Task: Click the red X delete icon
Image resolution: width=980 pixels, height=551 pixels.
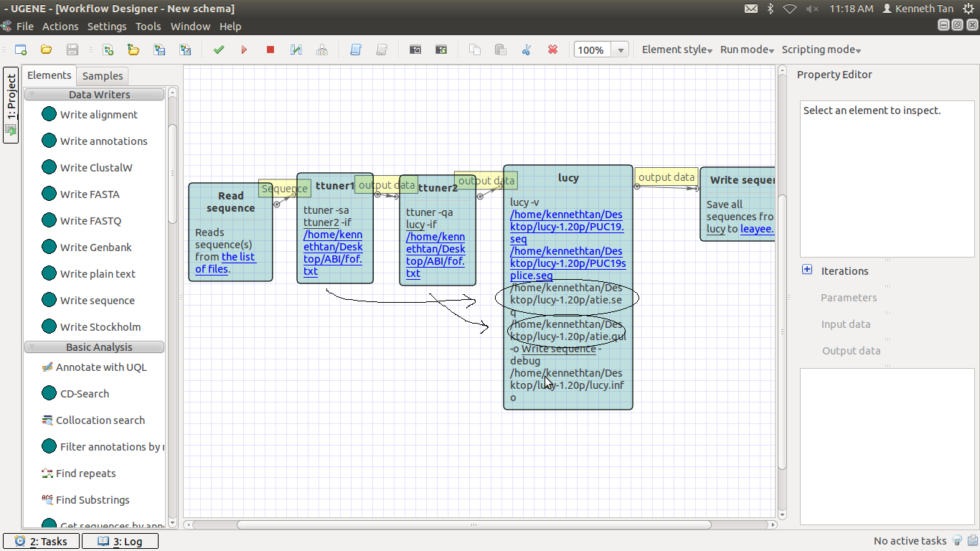Action: coord(552,50)
